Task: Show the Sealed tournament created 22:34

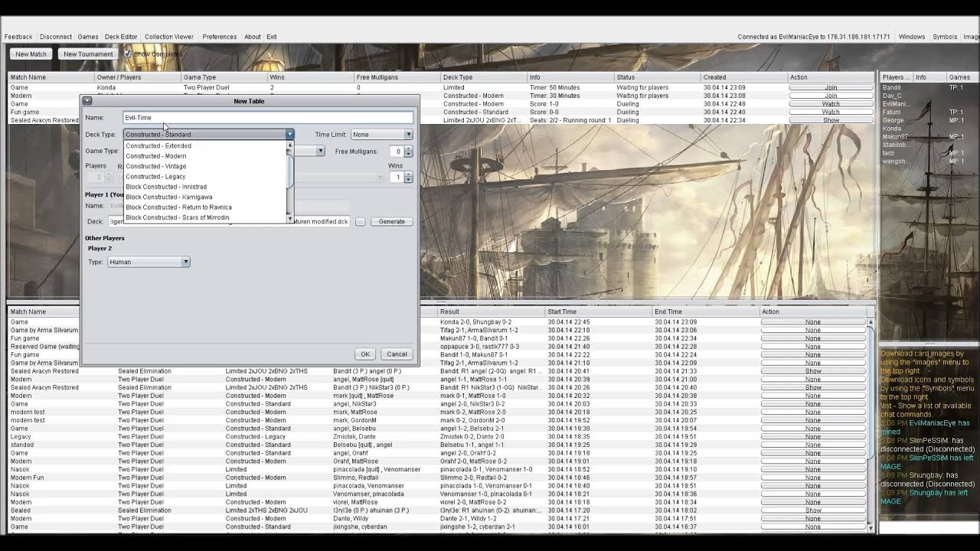Action: pos(831,121)
